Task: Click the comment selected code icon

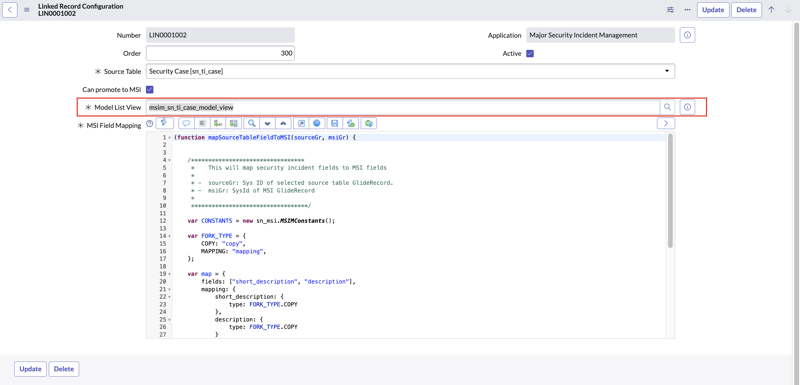Action: 186,123
